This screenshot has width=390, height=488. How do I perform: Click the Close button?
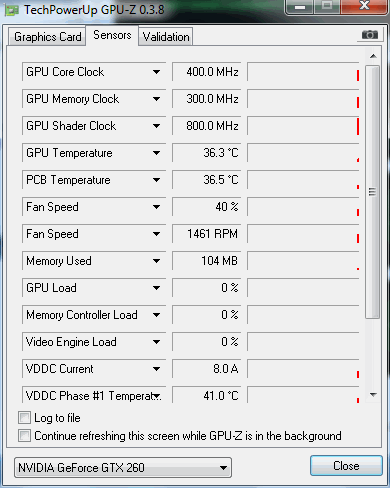click(346, 466)
